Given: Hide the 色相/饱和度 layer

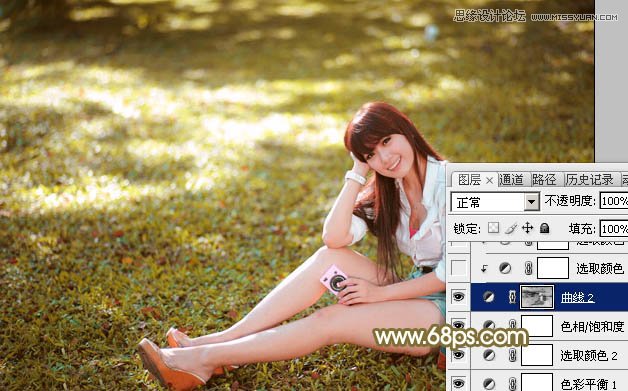Looking at the screenshot, I should (459, 326).
